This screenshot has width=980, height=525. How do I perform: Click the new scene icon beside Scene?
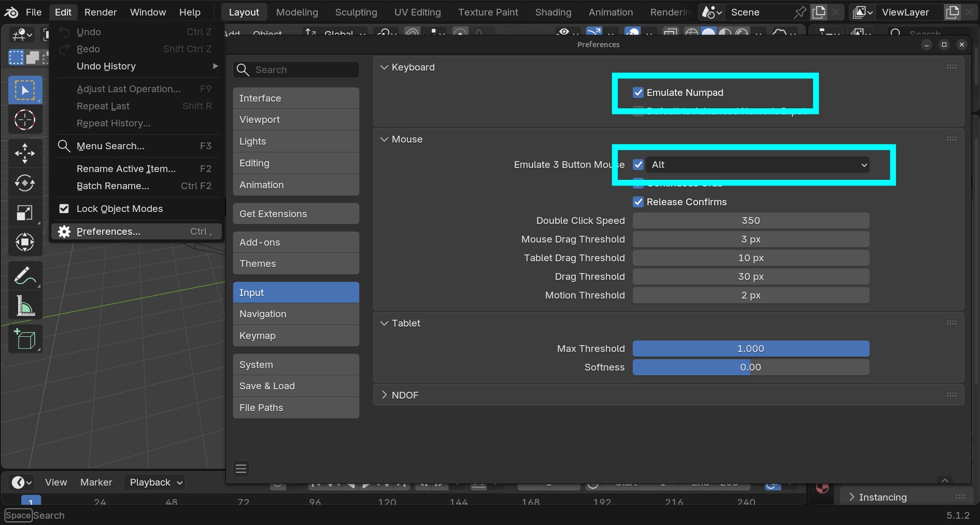(x=819, y=12)
